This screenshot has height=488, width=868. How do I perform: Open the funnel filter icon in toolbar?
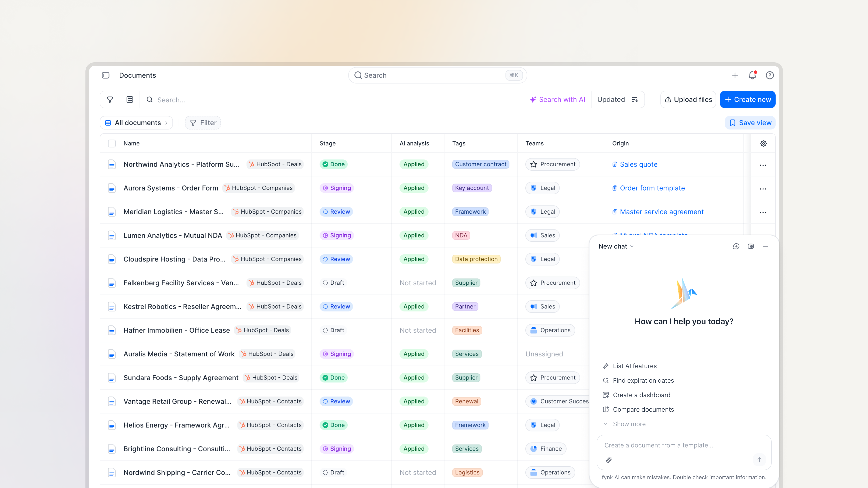(110, 100)
